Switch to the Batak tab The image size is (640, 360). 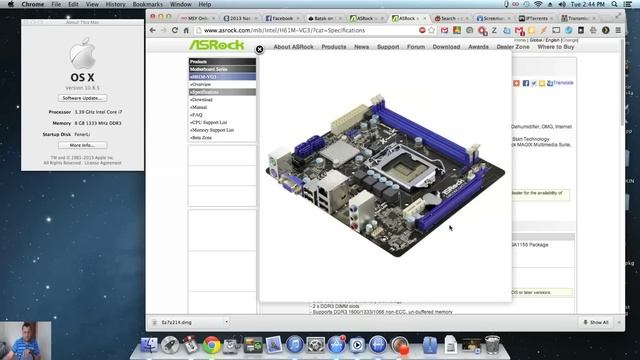pos(324,18)
